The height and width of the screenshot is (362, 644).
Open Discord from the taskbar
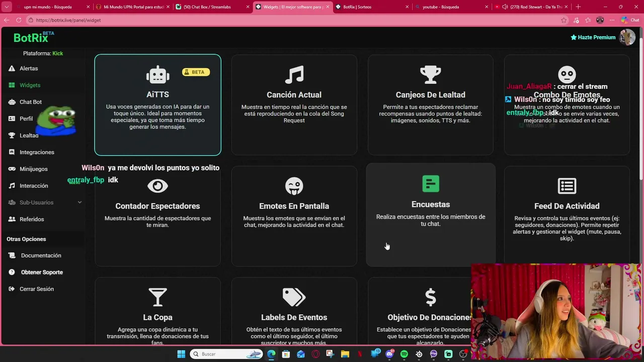(389, 354)
